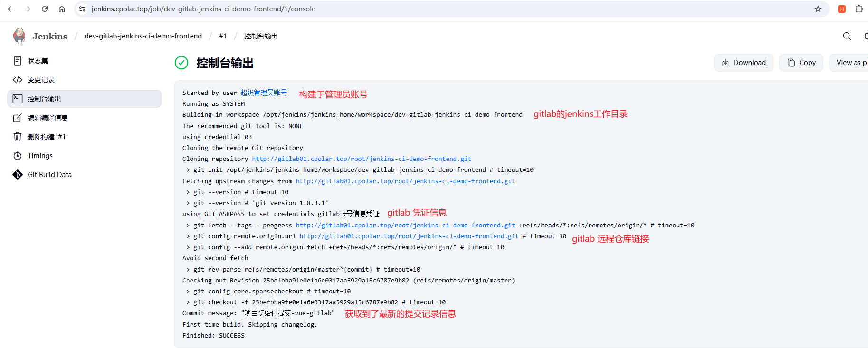Open the 超级管理员账号 user link
This screenshot has height=348, width=868.
(264, 93)
